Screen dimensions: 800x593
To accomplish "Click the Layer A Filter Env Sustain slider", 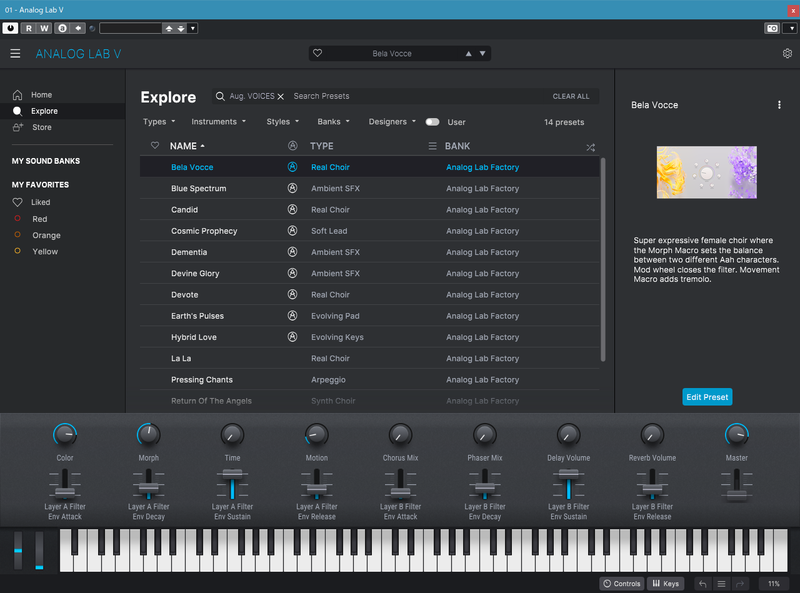I will (x=232, y=484).
